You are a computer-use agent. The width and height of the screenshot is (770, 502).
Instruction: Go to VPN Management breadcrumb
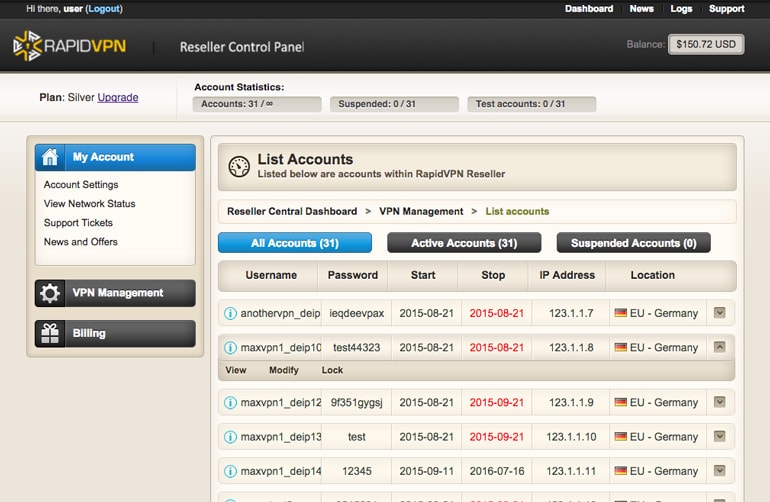[421, 212]
